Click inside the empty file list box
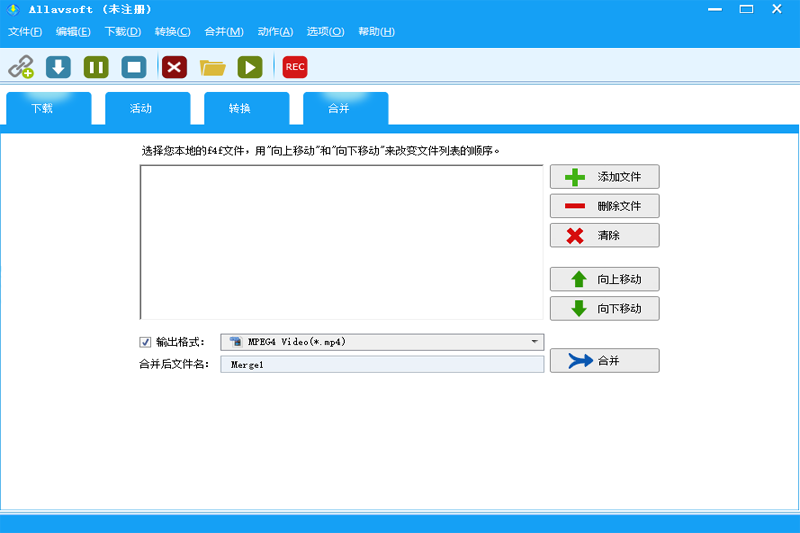 pyautogui.click(x=341, y=242)
